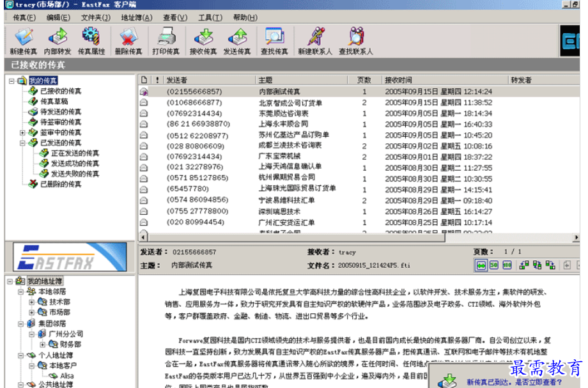Expand the 财务部 tree node
The width and height of the screenshot is (588, 388).
(x=42, y=344)
